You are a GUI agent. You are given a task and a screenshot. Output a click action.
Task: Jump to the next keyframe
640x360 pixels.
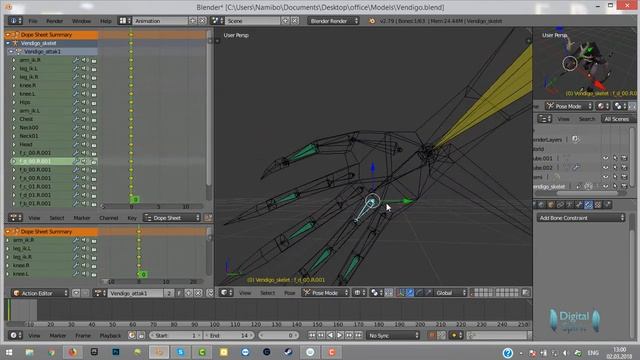pos(349,335)
